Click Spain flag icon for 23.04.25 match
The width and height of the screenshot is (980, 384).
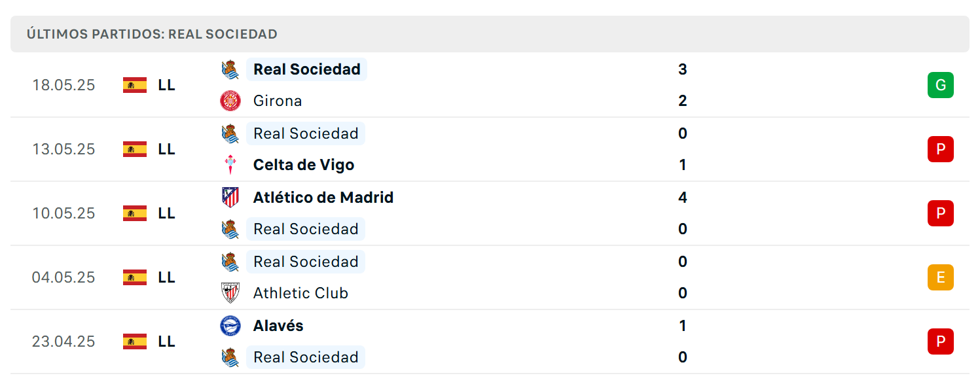(135, 341)
